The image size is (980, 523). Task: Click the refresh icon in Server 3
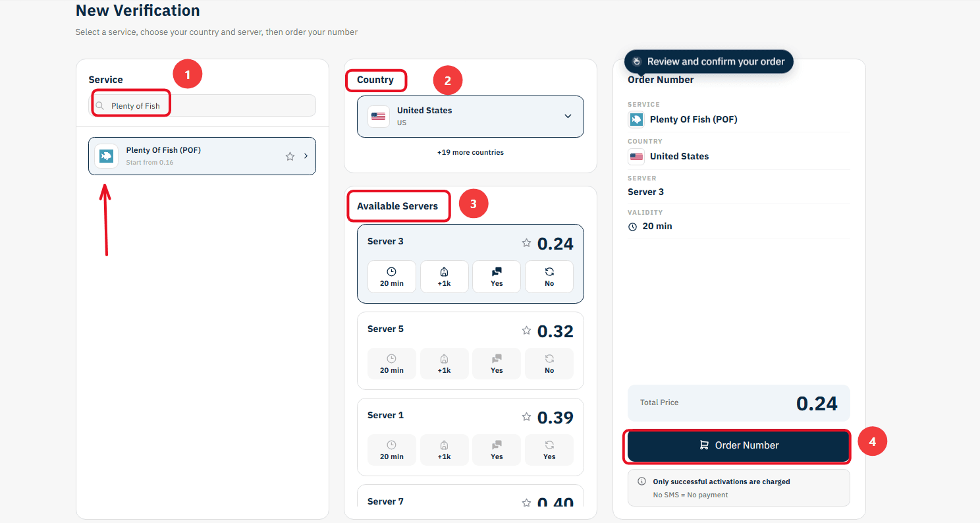[x=549, y=271]
